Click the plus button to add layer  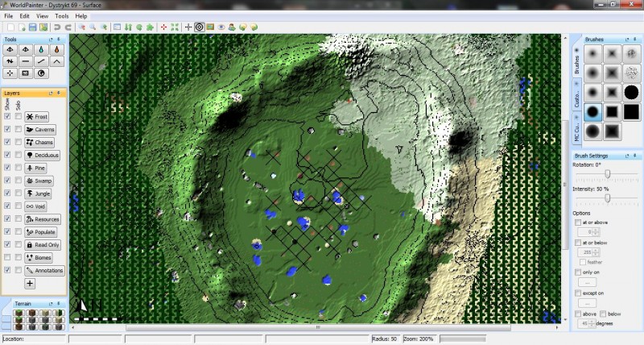pyautogui.click(x=30, y=283)
